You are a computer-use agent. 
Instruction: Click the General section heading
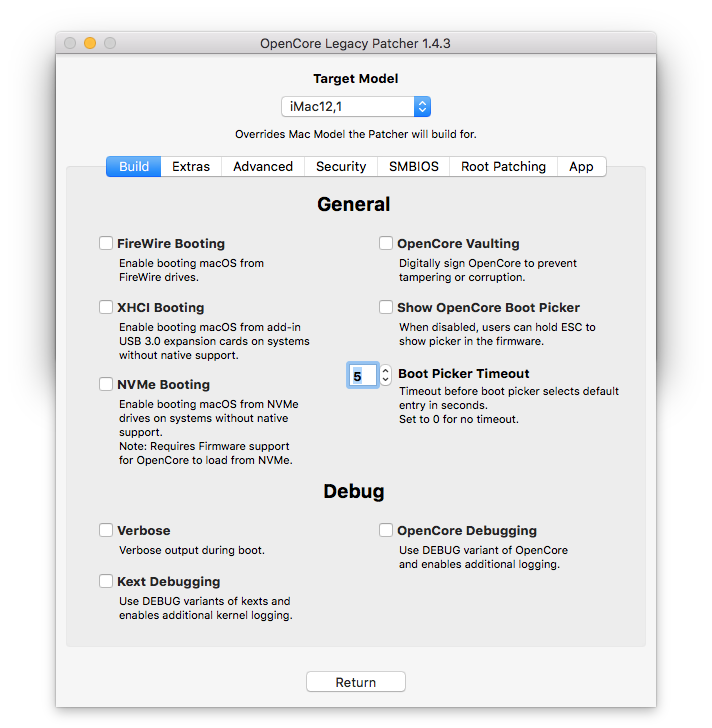(354, 204)
